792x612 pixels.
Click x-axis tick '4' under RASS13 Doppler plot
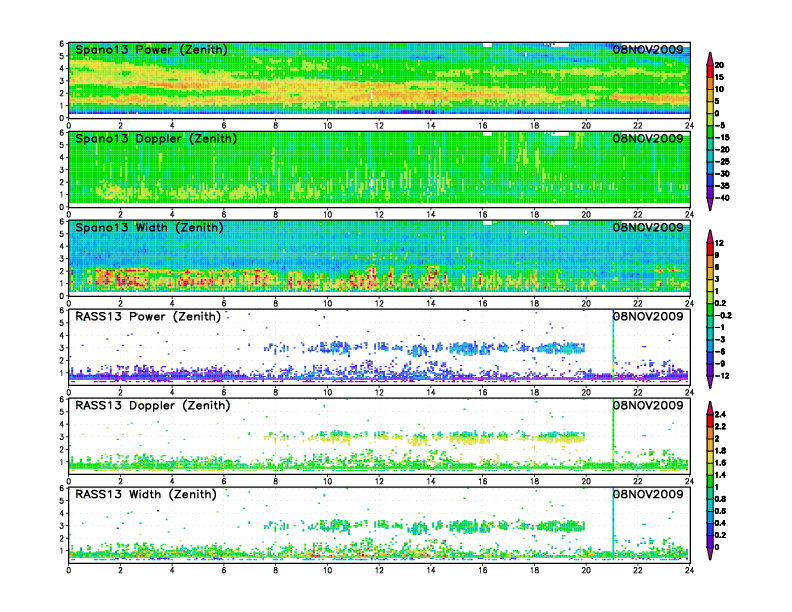(172, 481)
